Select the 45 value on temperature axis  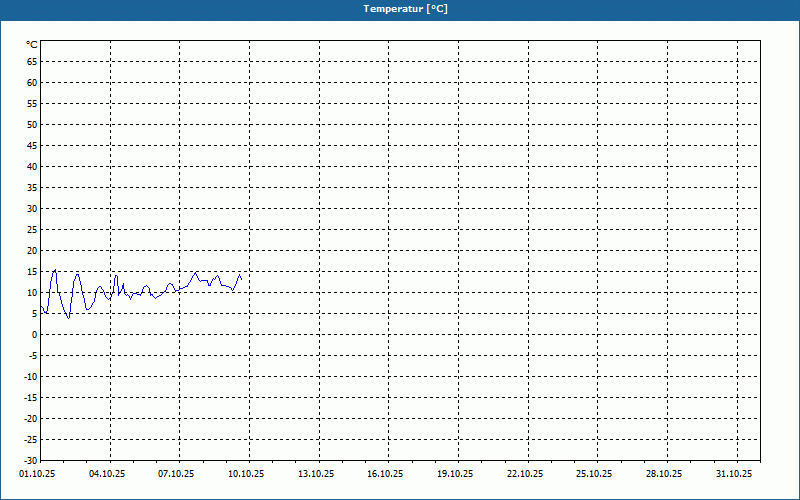pyautogui.click(x=32, y=145)
